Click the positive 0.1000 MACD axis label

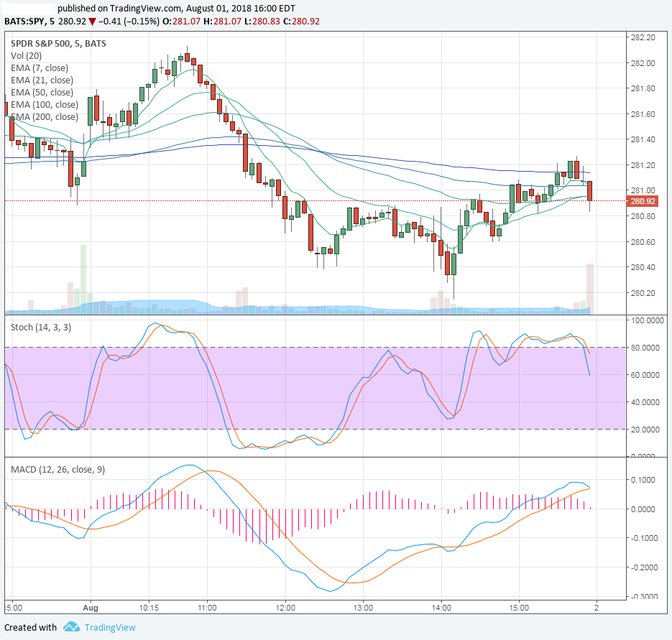[643, 480]
